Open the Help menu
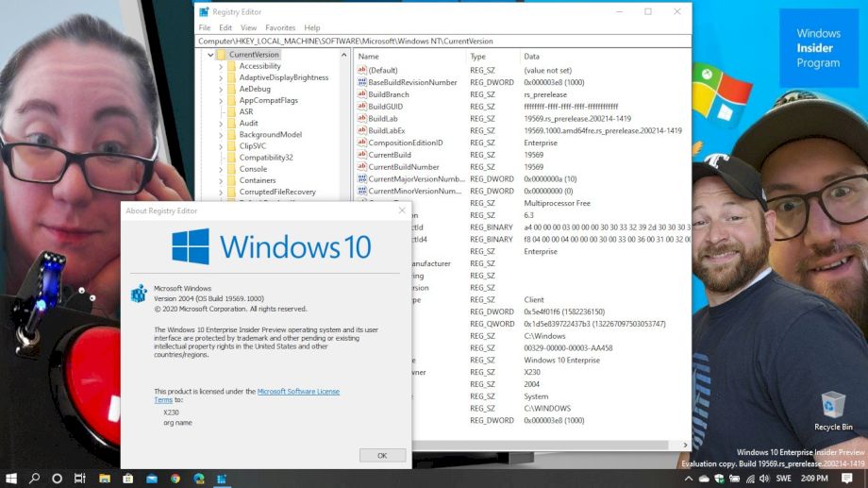Image resolution: width=868 pixels, height=488 pixels. pos(312,27)
